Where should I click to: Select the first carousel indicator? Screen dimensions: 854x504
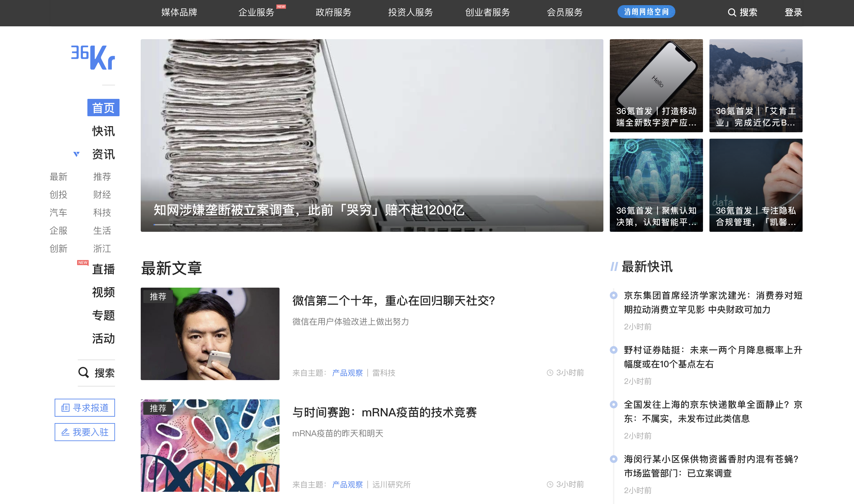163,224
